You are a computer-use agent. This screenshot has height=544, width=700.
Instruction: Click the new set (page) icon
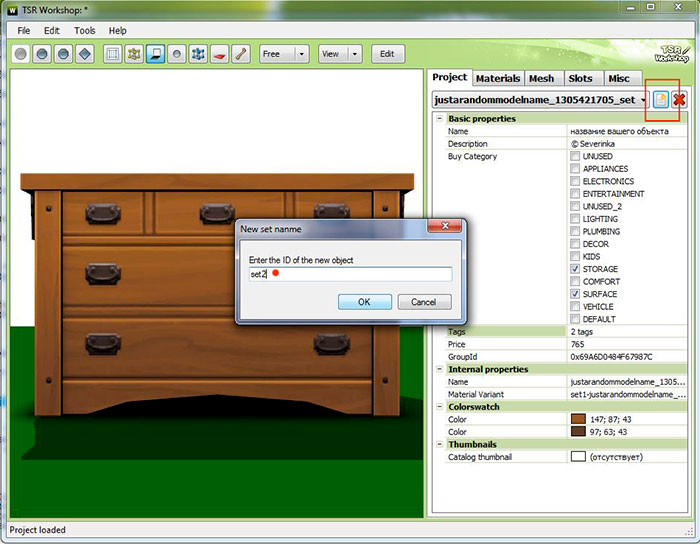(x=661, y=99)
